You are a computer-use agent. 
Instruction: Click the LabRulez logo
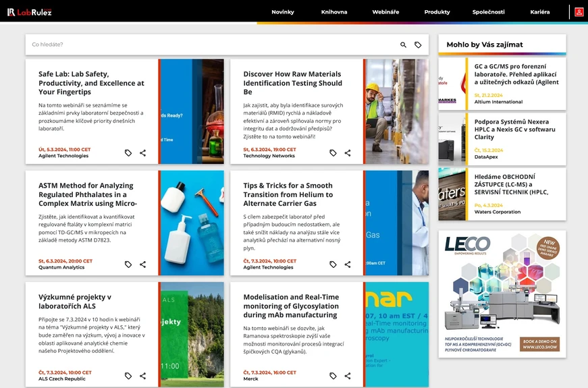(30, 12)
